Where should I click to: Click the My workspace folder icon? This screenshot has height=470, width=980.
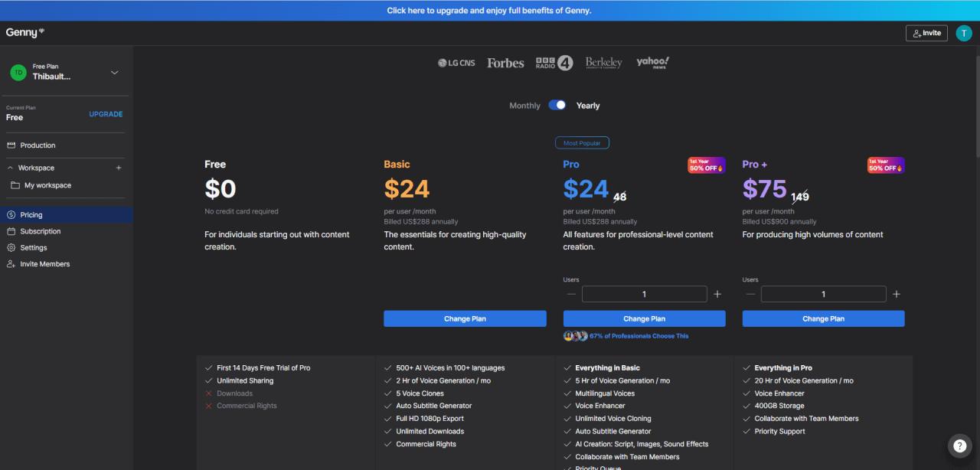click(x=15, y=185)
